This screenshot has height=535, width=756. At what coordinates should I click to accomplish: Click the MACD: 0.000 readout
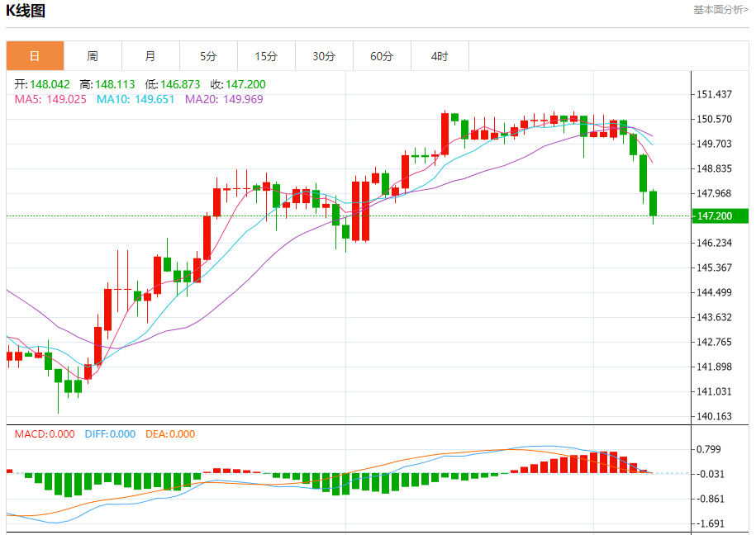[x=45, y=434]
